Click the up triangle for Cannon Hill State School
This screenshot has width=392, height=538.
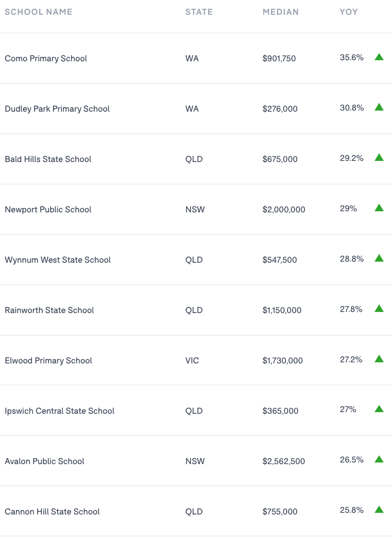click(x=379, y=510)
